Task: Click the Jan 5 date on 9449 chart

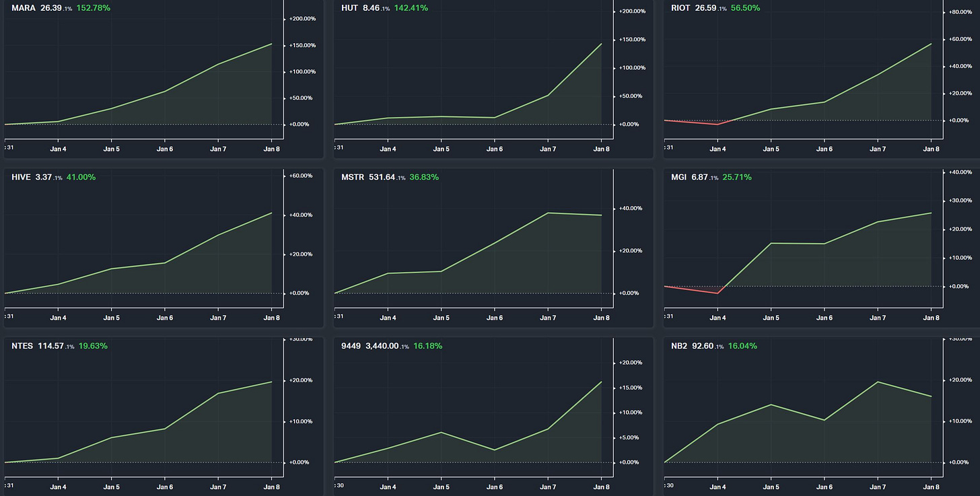Action: tap(442, 487)
